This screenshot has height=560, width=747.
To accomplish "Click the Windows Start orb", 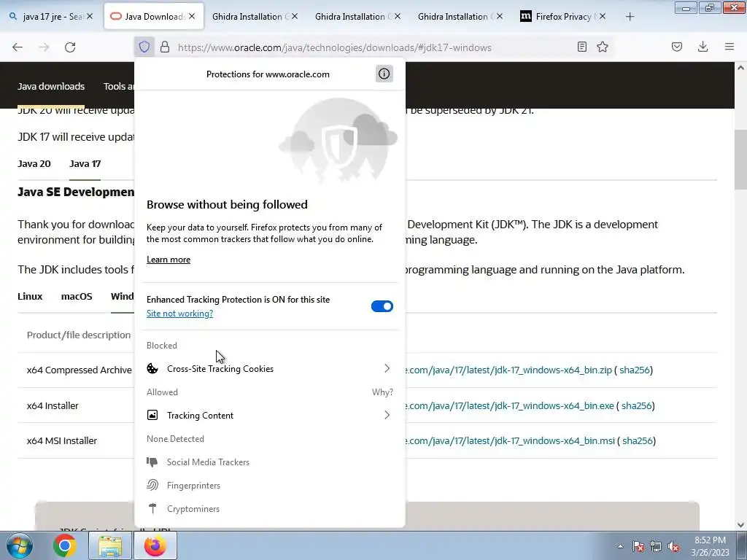I will coord(20,545).
